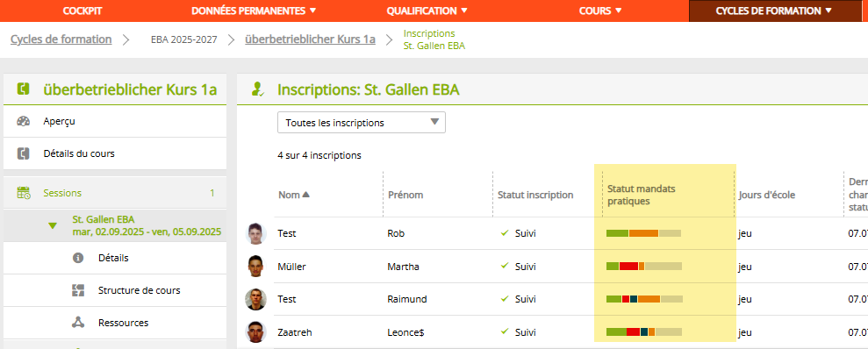
Task: Open the Structure de cours icon
Action: [x=78, y=290]
